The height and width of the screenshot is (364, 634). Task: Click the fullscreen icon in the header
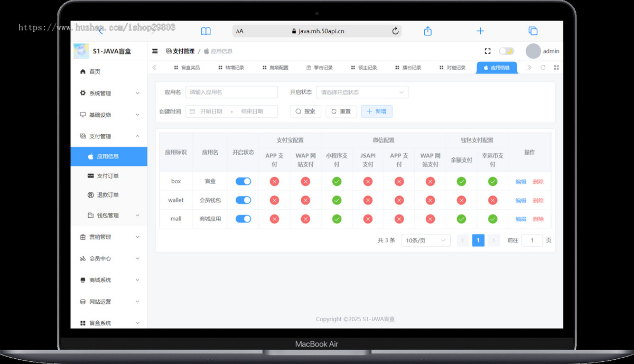(x=488, y=51)
